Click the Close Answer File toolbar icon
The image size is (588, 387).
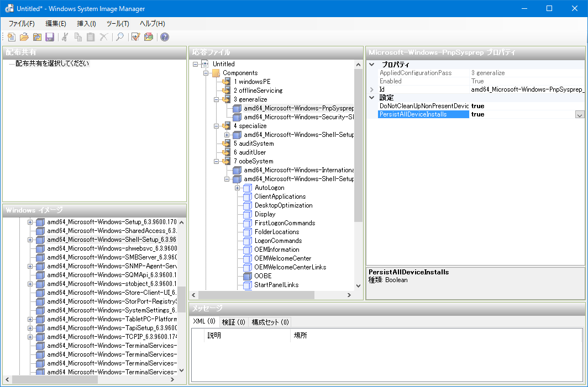pyautogui.click(x=37, y=37)
